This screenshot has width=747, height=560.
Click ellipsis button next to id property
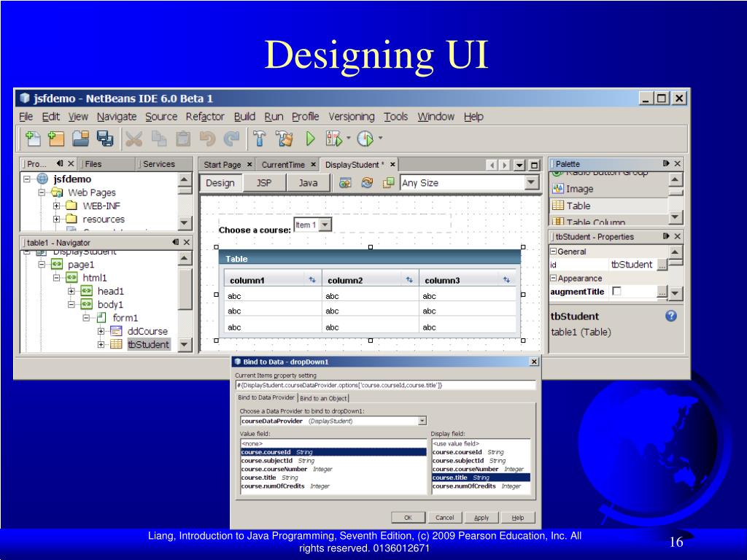(662, 265)
